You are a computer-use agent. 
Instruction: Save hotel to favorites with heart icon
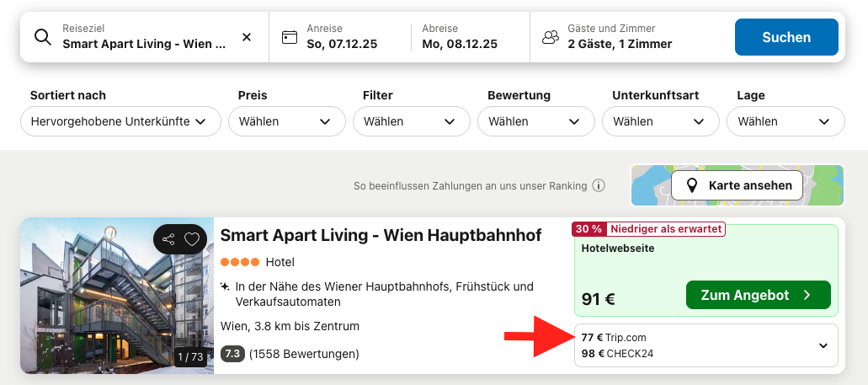[x=192, y=239]
